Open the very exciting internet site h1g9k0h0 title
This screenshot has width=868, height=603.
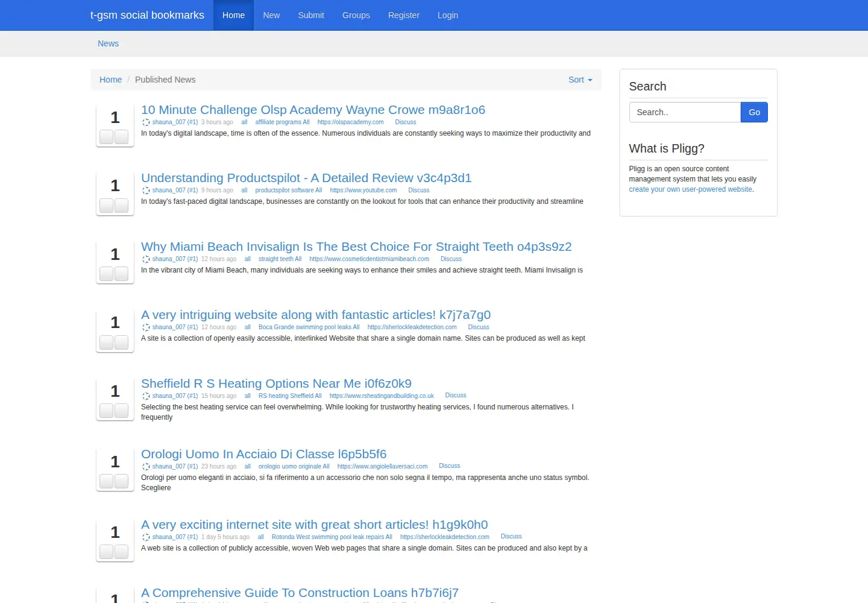315,525
